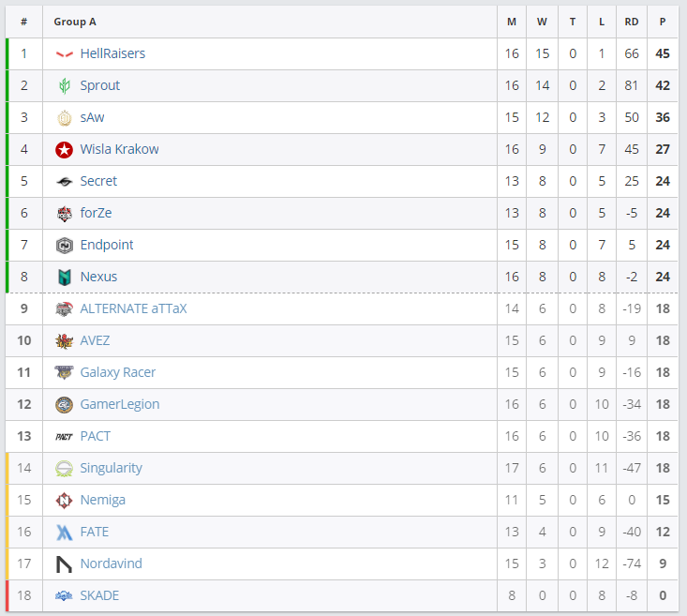This screenshot has width=687, height=616.
Task: Click the Nemiga team logo icon
Action: click(64, 501)
